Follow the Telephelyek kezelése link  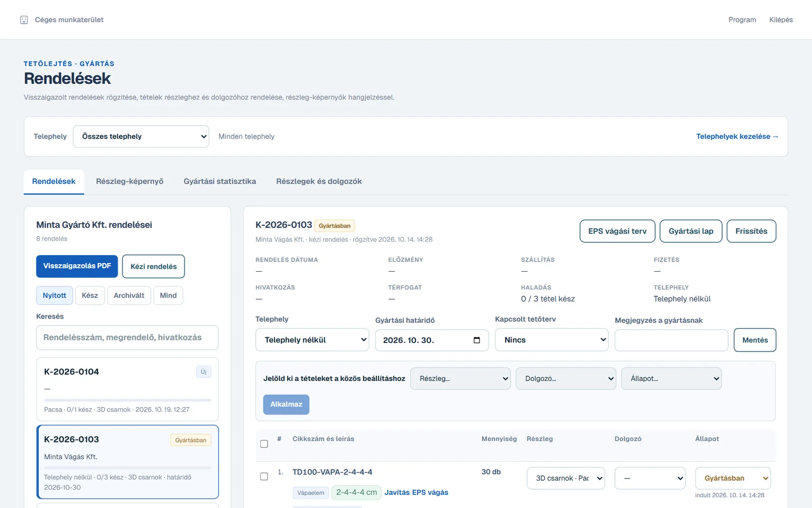pyautogui.click(x=737, y=137)
